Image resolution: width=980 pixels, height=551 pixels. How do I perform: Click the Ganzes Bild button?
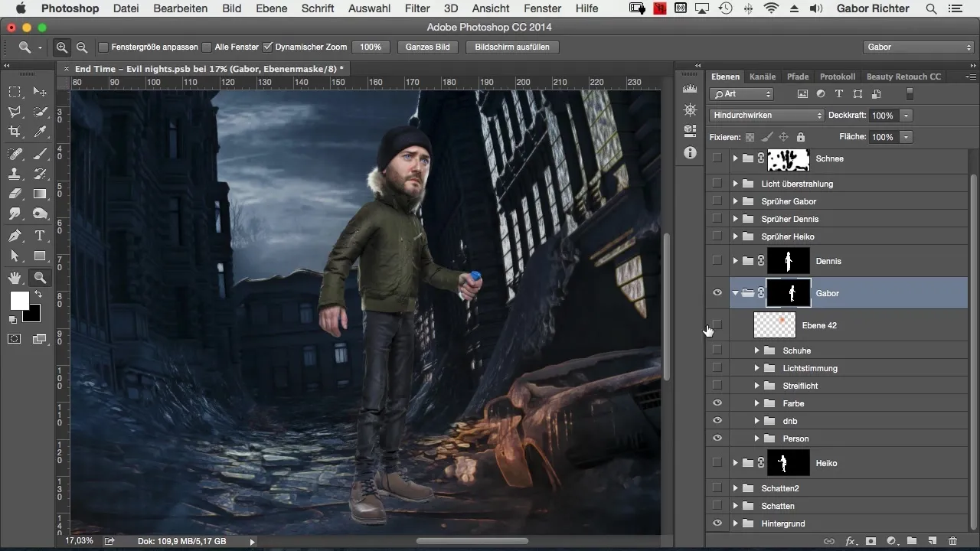pos(427,47)
